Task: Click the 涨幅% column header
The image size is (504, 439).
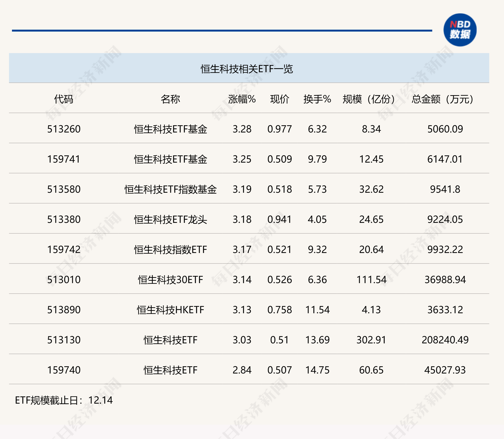Action: 242,99
